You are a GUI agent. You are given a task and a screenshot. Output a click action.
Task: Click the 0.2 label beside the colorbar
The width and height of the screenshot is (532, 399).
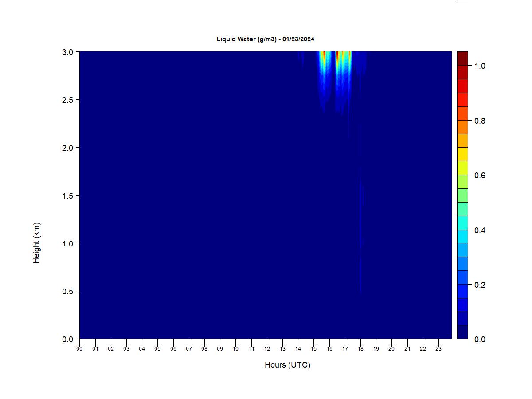pos(480,285)
